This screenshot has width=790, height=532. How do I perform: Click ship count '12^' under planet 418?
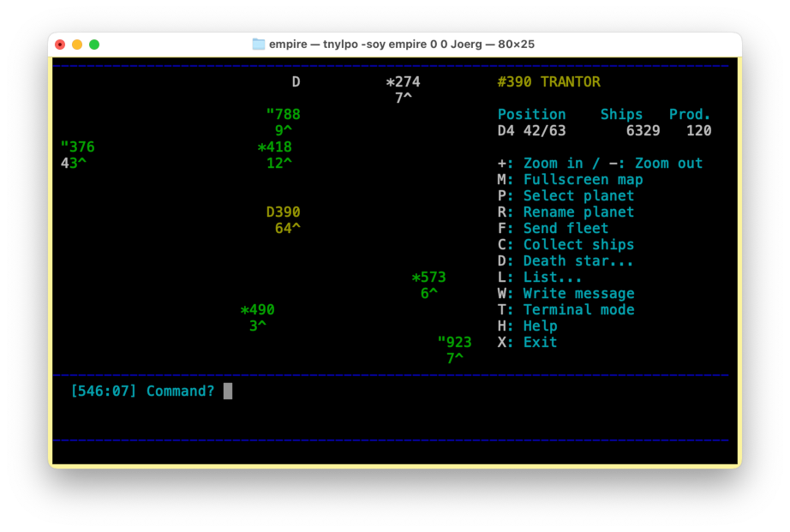click(x=279, y=164)
